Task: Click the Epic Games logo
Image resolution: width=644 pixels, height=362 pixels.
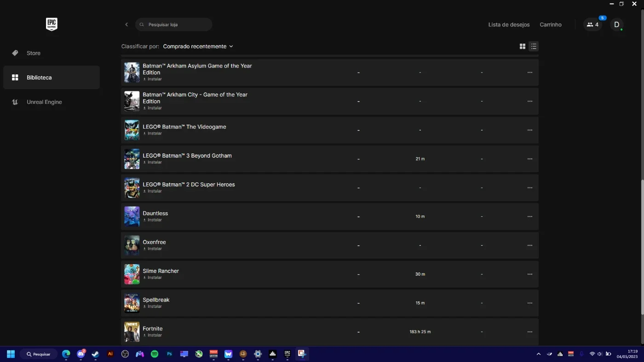Action: click(x=52, y=24)
